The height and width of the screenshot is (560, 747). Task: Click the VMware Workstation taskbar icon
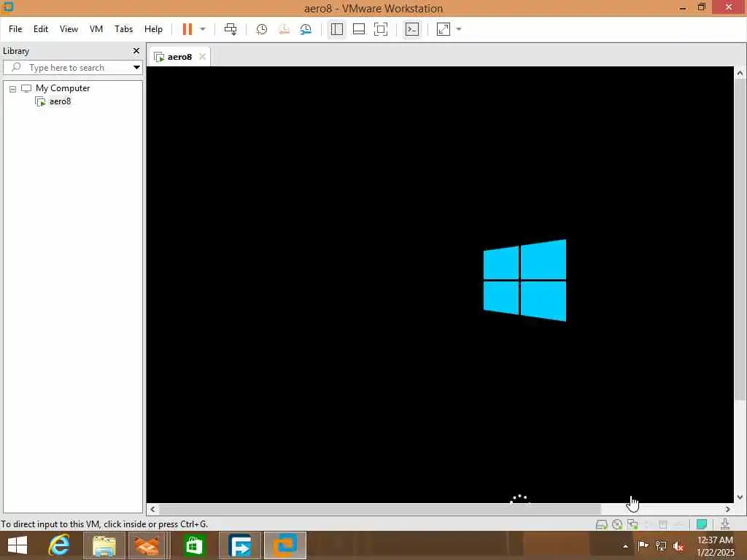pos(285,545)
